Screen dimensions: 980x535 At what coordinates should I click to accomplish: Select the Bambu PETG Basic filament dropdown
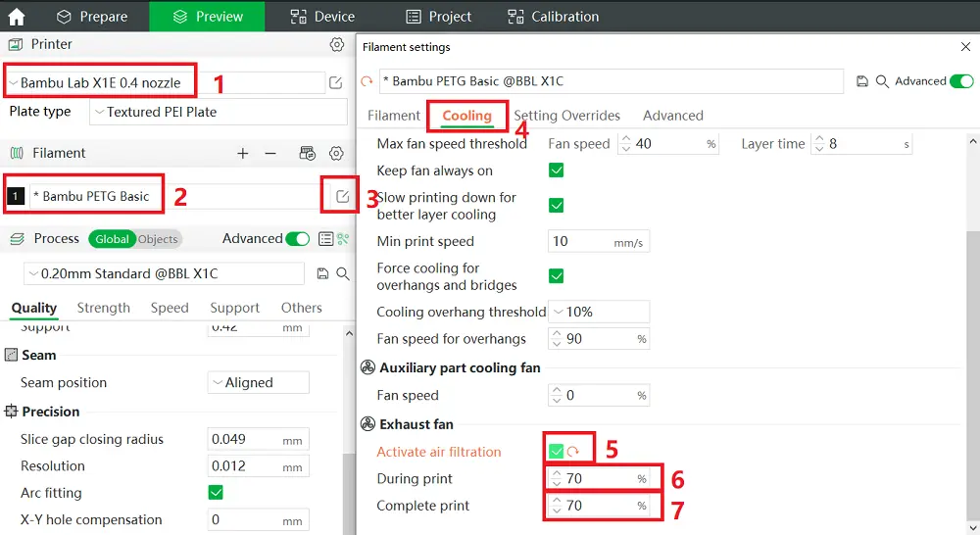178,196
